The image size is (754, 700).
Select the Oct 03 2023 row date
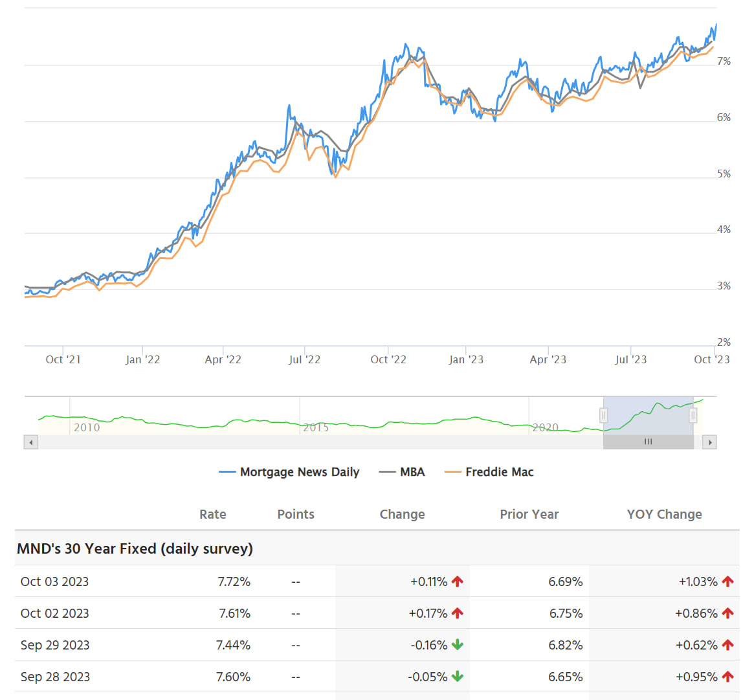tap(54, 581)
